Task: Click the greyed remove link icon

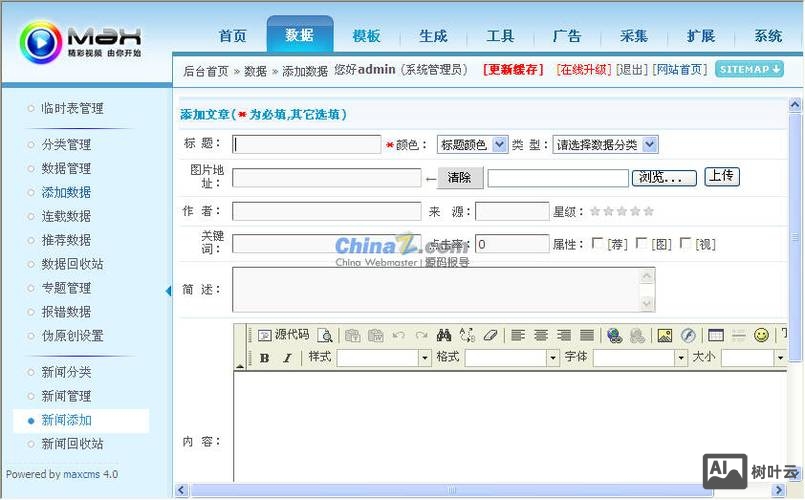Action: point(637,335)
